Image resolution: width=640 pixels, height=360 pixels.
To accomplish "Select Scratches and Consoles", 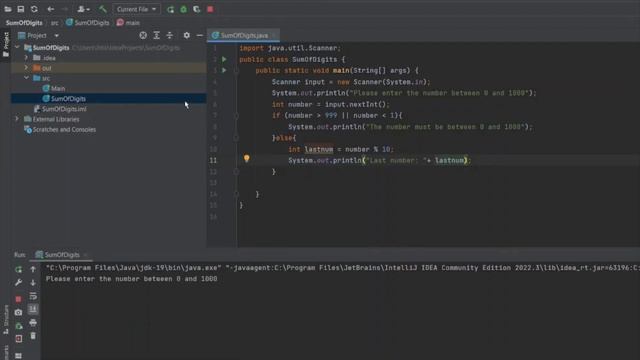I will point(60,129).
